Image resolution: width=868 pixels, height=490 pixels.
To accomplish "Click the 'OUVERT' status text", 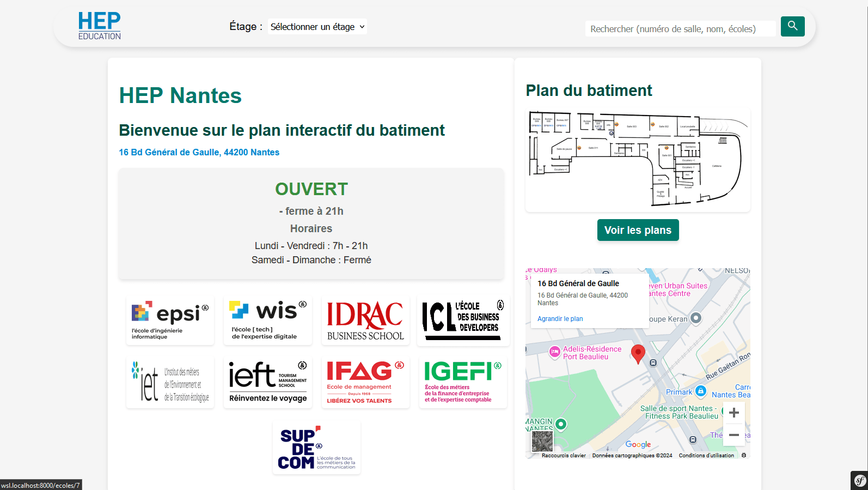I will click(311, 189).
